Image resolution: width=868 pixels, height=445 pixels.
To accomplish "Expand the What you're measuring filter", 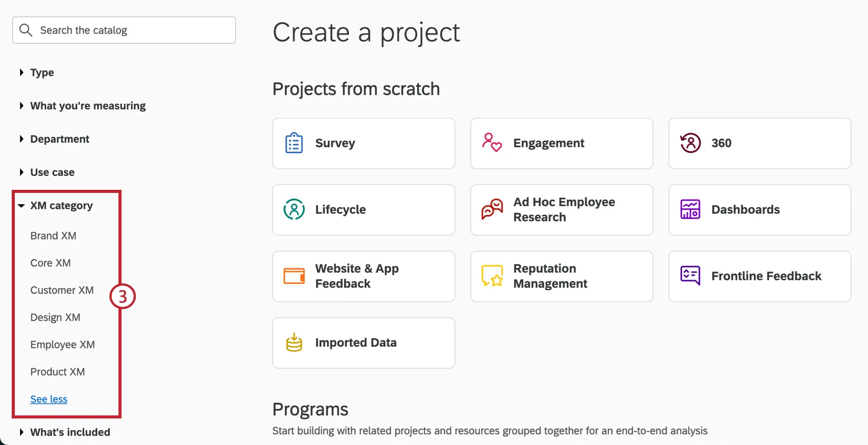I will tap(87, 106).
